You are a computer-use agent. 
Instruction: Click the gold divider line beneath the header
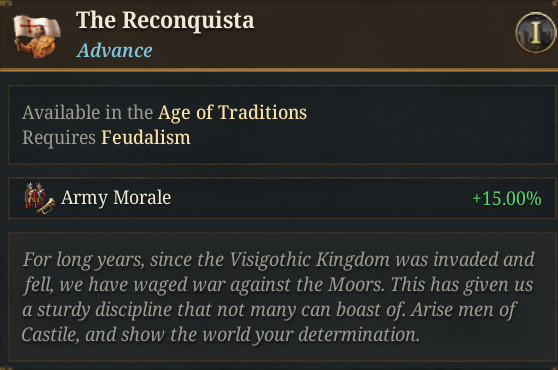coord(279,70)
